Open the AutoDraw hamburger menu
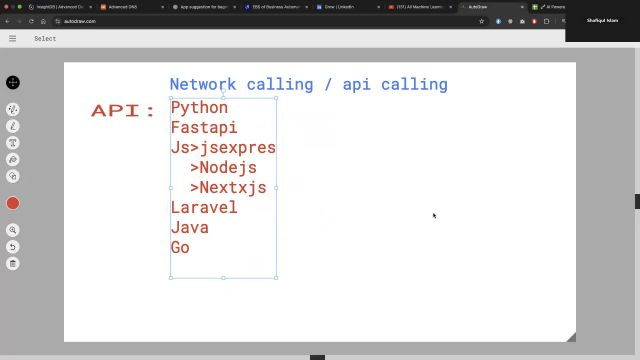The width and height of the screenshot is (640, 360). point(13,38)
